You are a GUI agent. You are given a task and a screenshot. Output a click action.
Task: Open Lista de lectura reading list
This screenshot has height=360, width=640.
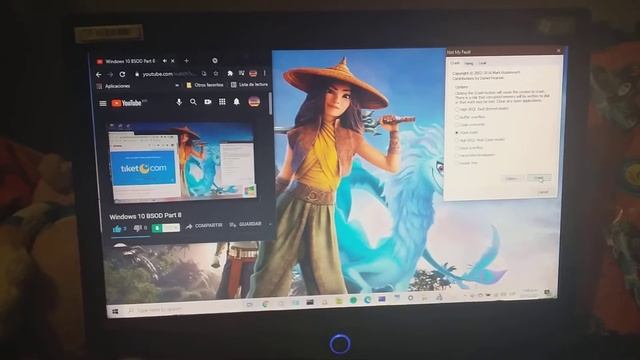tap(249, 84)
